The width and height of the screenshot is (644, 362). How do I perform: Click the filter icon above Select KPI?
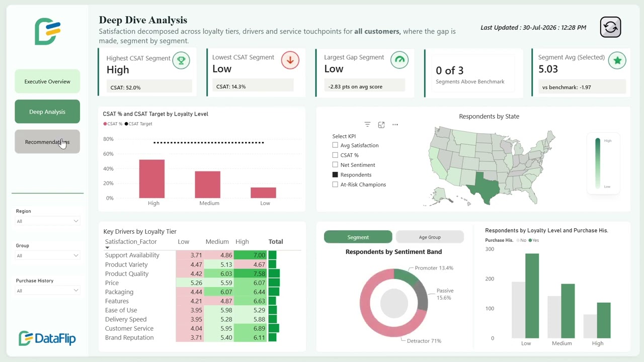[x=367, y=125]
